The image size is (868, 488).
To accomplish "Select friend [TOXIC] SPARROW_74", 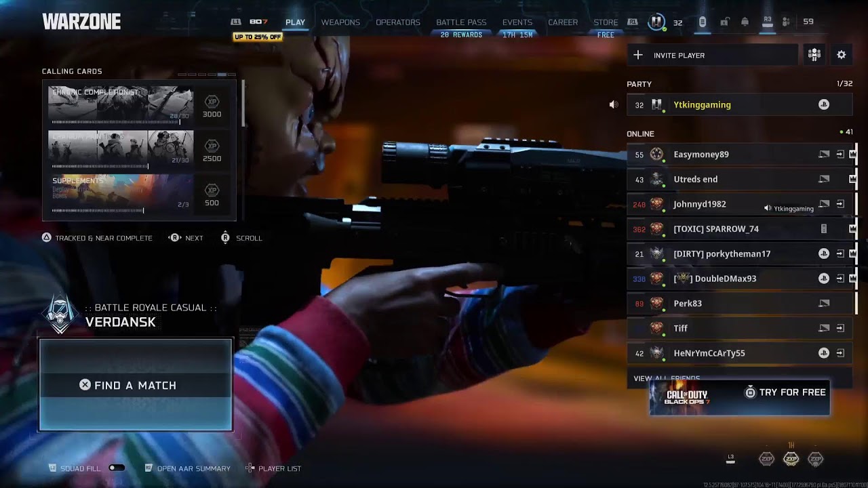I will [x=738, y=229].
